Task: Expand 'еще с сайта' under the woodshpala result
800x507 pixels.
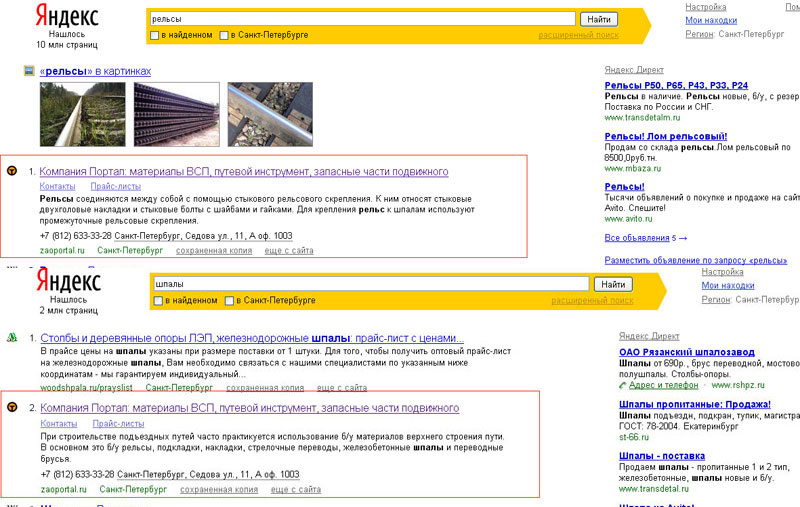Action: [x=341, y=388]
